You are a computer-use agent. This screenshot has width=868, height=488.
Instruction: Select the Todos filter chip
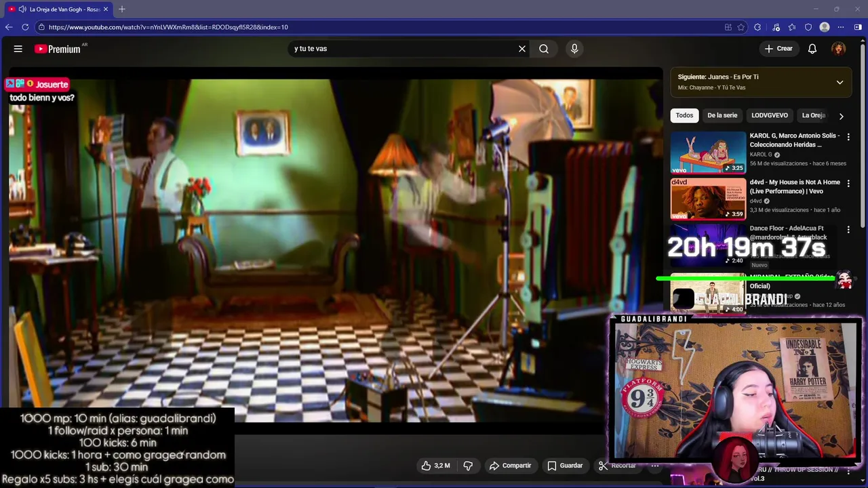(684, 115)
